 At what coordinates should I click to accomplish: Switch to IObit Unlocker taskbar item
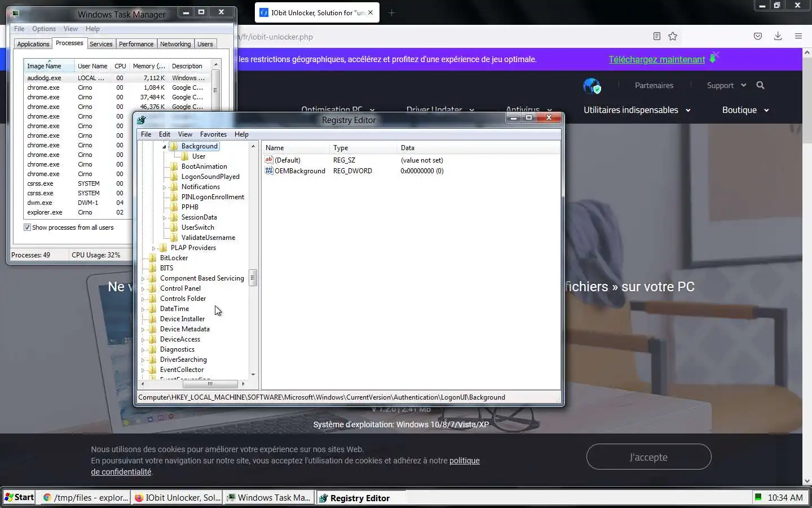click(177, 497)
